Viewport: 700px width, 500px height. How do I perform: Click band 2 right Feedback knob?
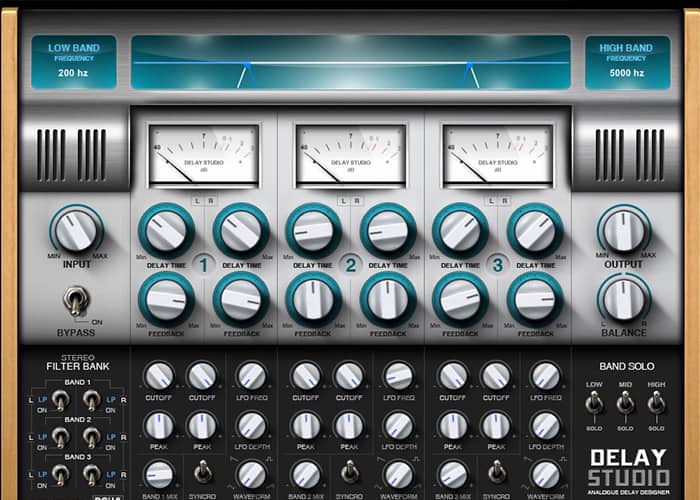[388, 300]
